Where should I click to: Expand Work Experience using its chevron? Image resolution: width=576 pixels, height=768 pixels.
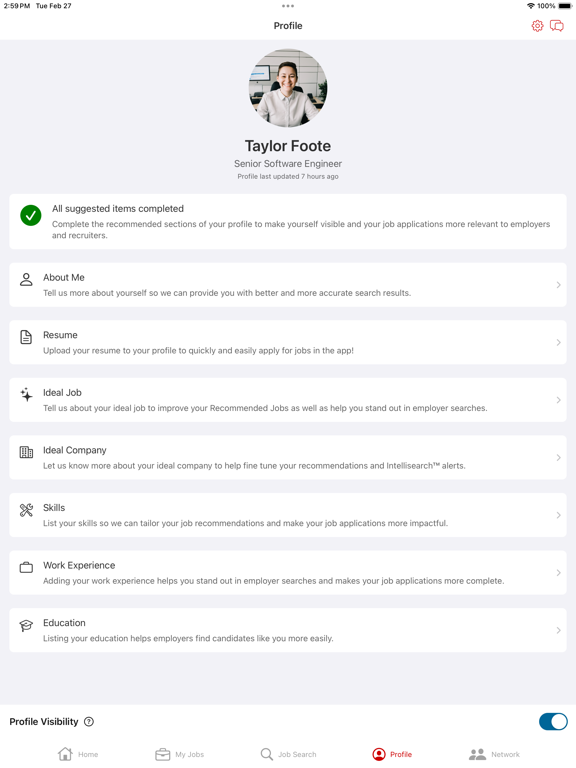(558, 573)
